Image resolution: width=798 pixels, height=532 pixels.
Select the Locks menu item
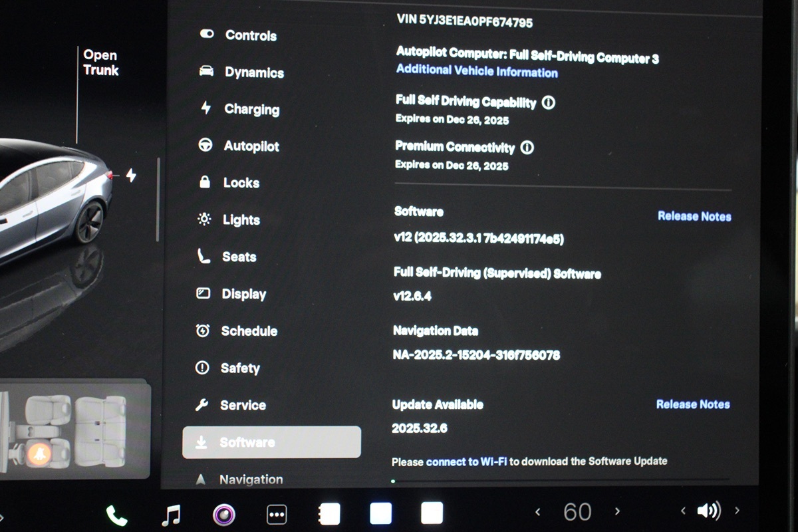point(229,182)
